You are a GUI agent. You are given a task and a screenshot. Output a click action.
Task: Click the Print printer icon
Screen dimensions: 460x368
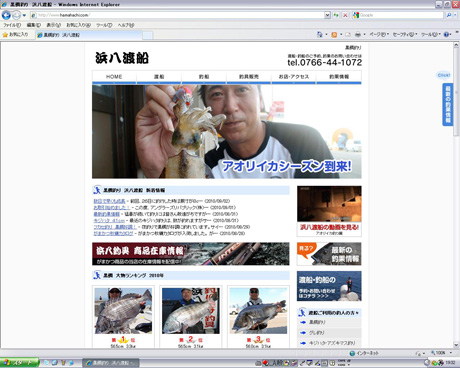358,34
